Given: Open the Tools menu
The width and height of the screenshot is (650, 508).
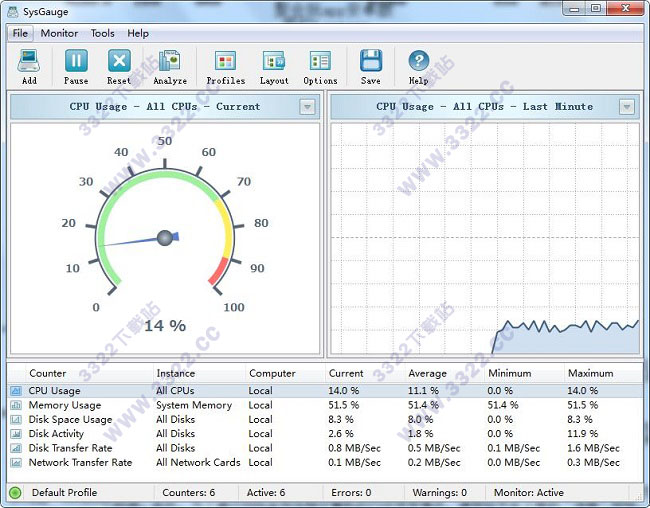Looking at the screenshot, I should (102, 33).
